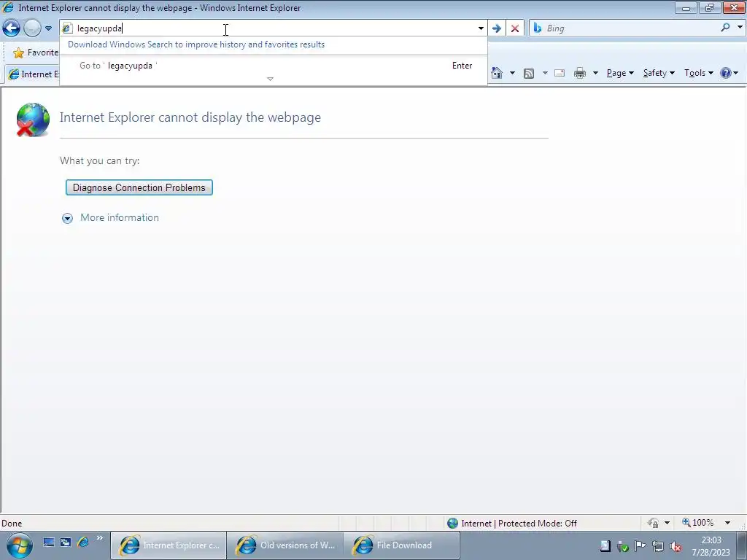This screenshot has height=560, width=747.
Task: Click the error globe icon on page
Action: point(32,120)
